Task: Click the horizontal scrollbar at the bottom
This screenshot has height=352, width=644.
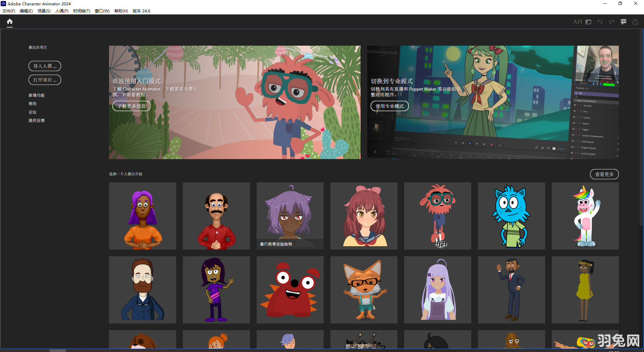Action: tap(57, 350)
